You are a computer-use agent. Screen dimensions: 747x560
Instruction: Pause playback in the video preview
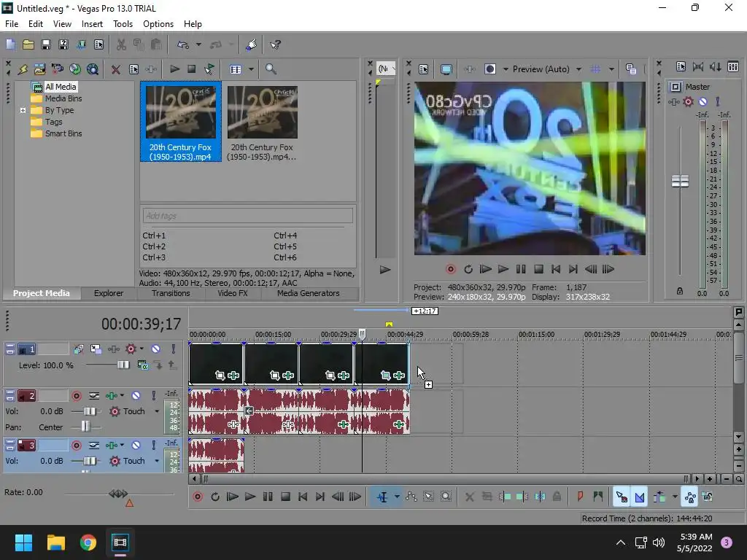521,270
